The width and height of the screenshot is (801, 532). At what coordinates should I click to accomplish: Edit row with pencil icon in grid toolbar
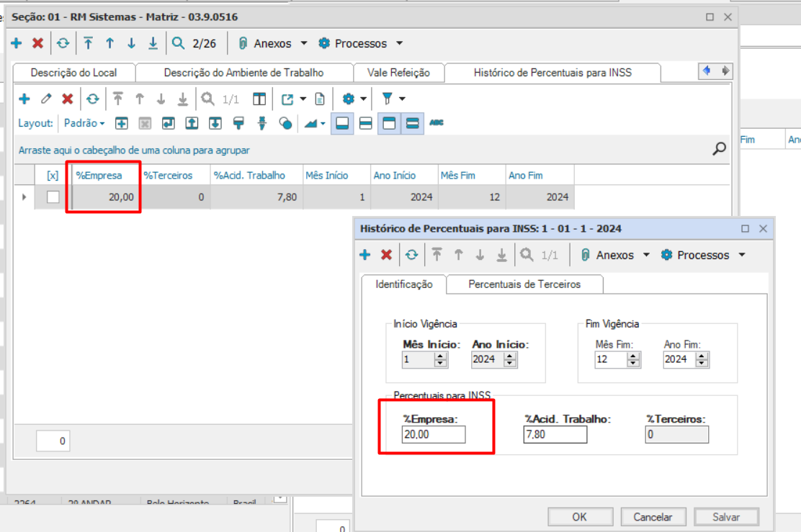pyautogui.click(x=46, y=99)
